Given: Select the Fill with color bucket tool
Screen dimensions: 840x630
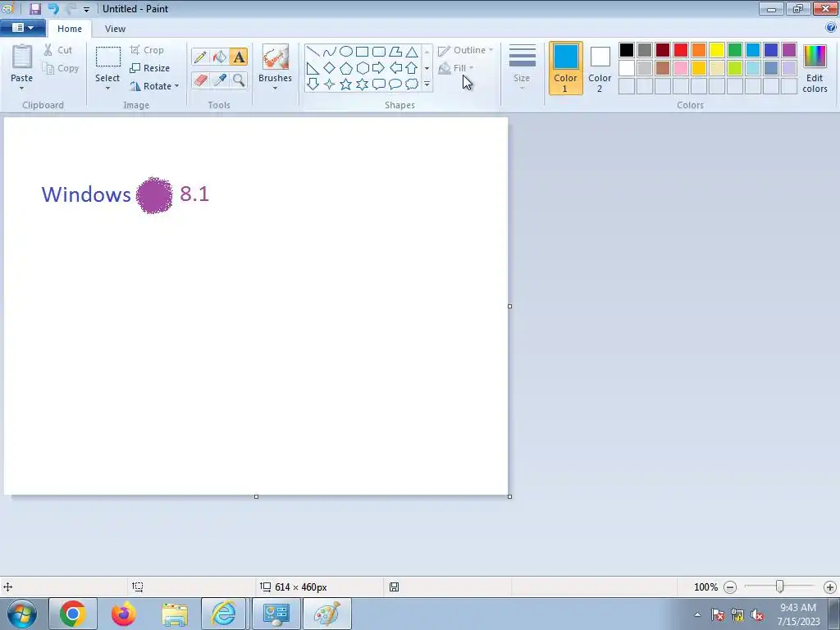Looking at the screenshot, I should 220,57.
